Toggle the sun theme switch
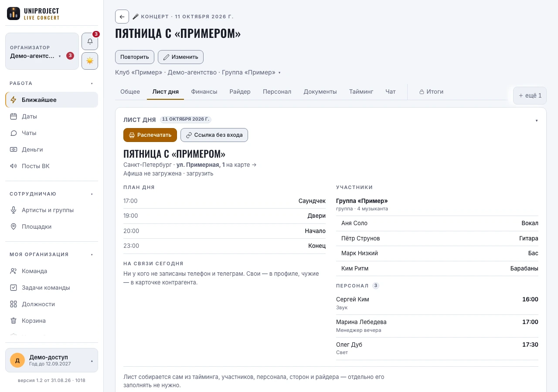Image resolution: width=558 pixels, height=392 pixels. point(90,61)
